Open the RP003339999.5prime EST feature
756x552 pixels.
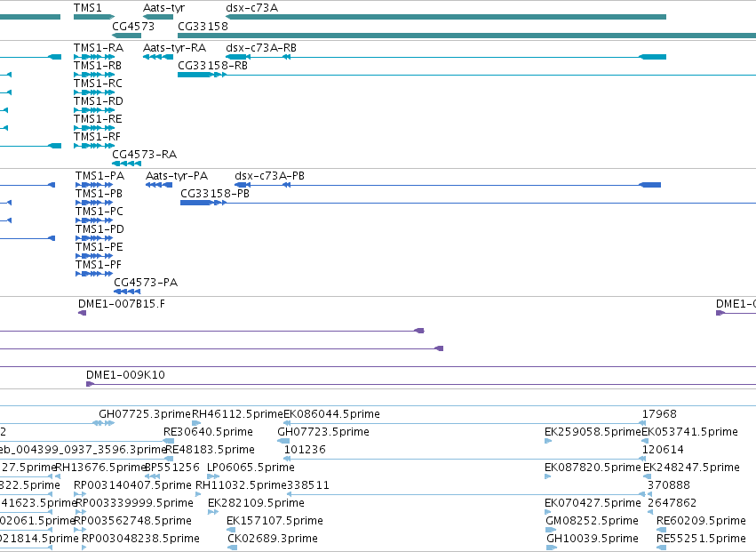[81, 512]
